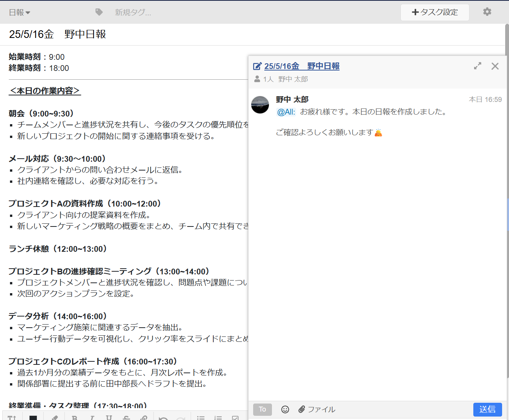Click the 送信 button to send the message
The image size is (509, 420).
(x=487, y=409)
